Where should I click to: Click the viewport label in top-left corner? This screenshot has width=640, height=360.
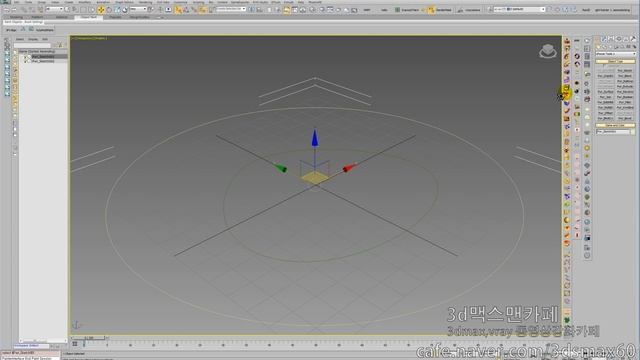89,38
